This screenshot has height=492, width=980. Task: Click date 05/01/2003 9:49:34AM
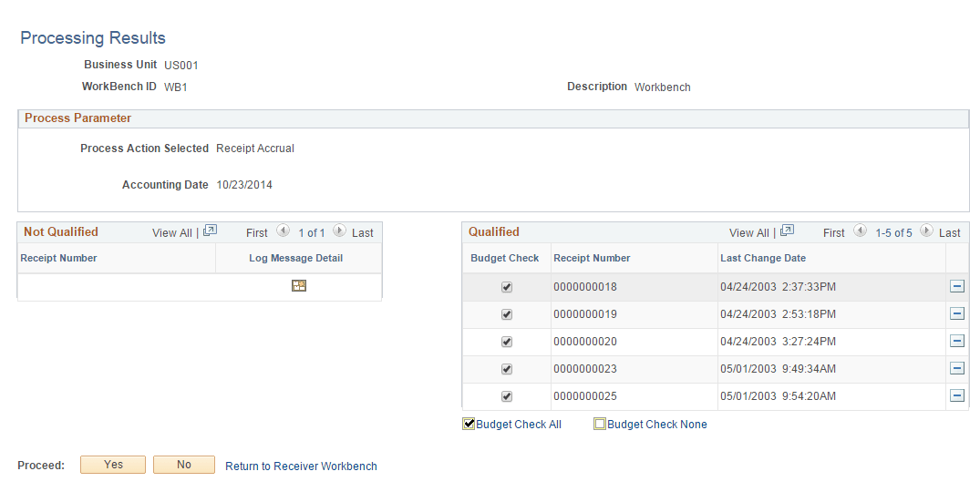779,369
